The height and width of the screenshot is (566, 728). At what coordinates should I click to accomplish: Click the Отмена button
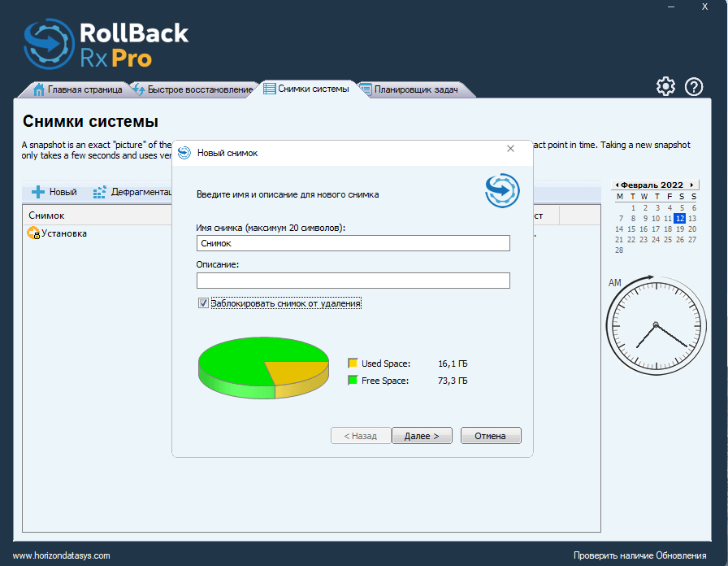pos(490,436)
